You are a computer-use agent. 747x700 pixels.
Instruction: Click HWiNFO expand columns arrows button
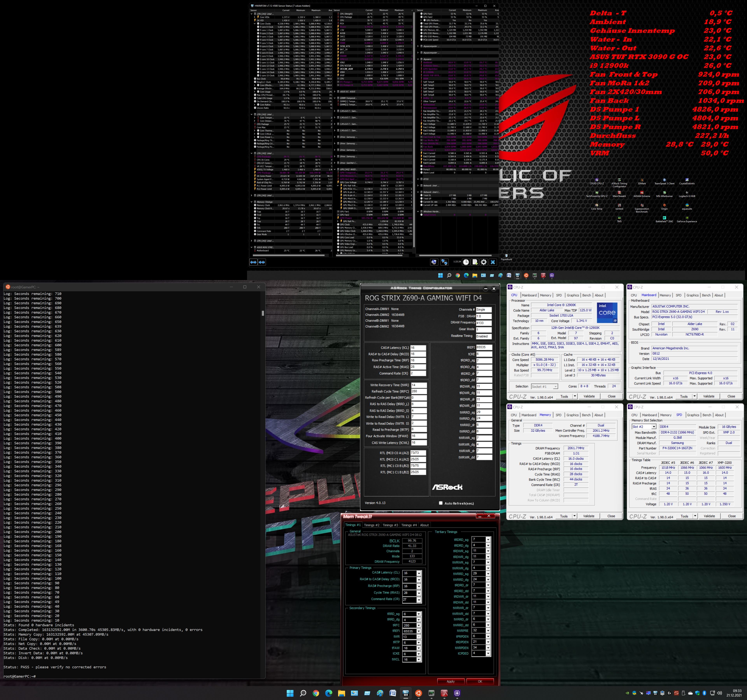pyautogui.click(x=253, y=262)
